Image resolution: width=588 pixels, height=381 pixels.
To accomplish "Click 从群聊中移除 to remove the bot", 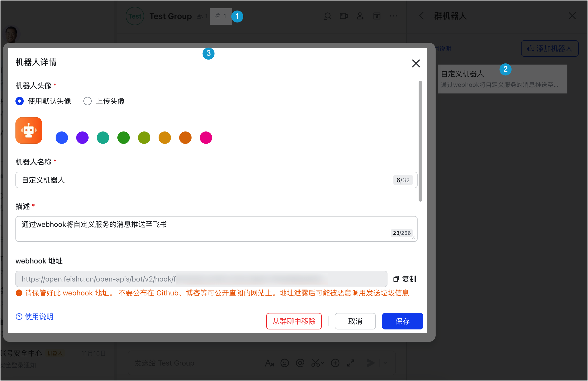I will pyautogui.click(x=294, y=321).
